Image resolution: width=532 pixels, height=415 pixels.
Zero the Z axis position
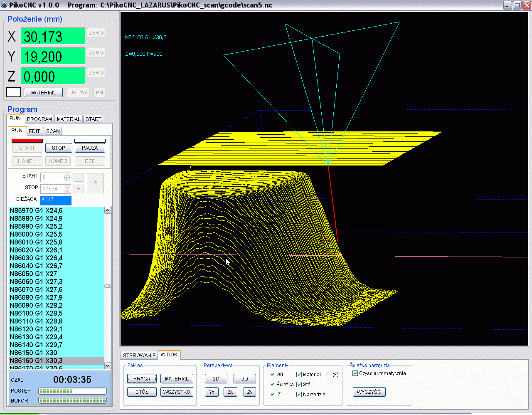96,73
